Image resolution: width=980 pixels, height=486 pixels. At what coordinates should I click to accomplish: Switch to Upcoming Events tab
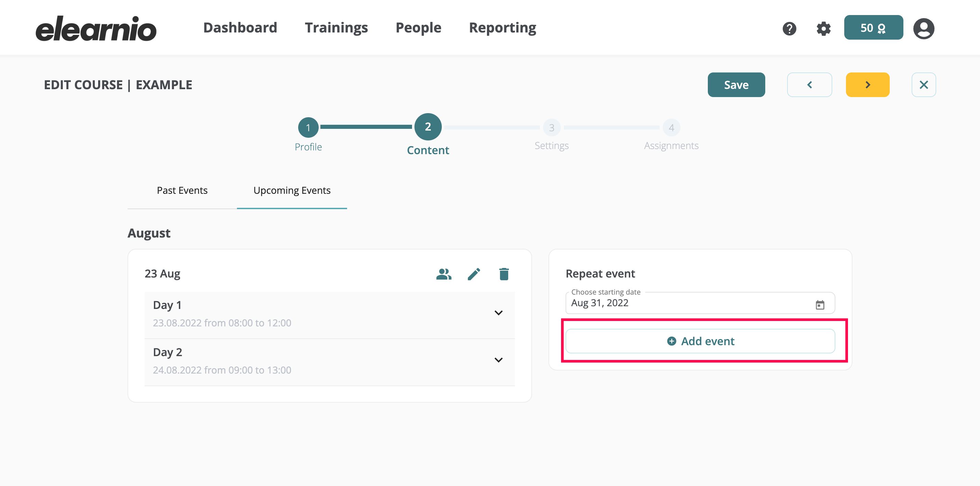292,190
